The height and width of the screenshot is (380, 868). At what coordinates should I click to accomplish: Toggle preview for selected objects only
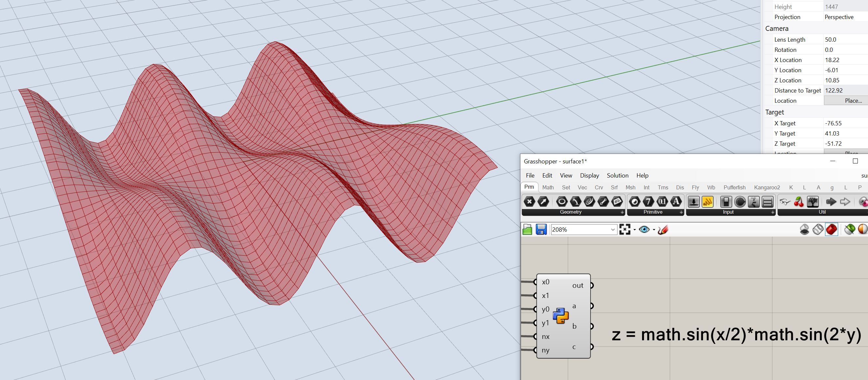[850, 230]
